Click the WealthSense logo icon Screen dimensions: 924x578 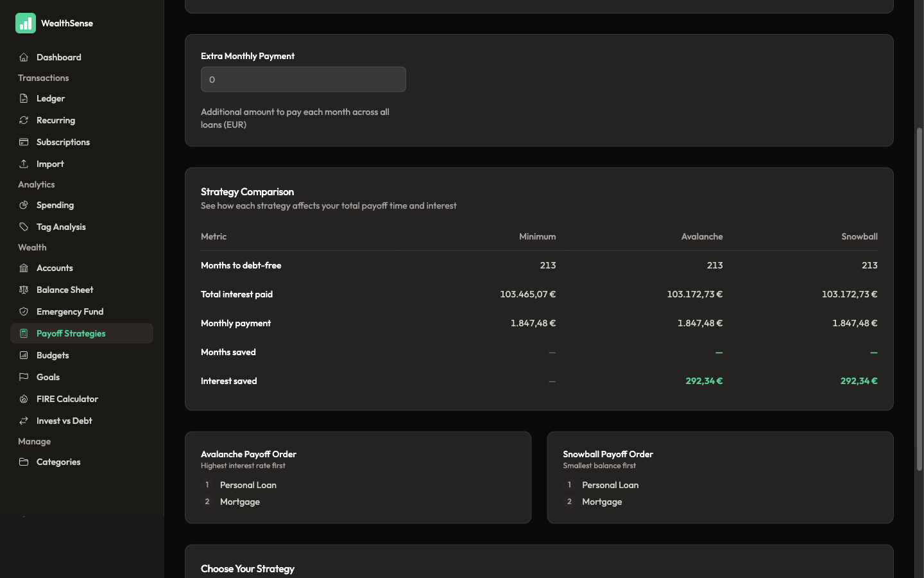tap(26, 23)
